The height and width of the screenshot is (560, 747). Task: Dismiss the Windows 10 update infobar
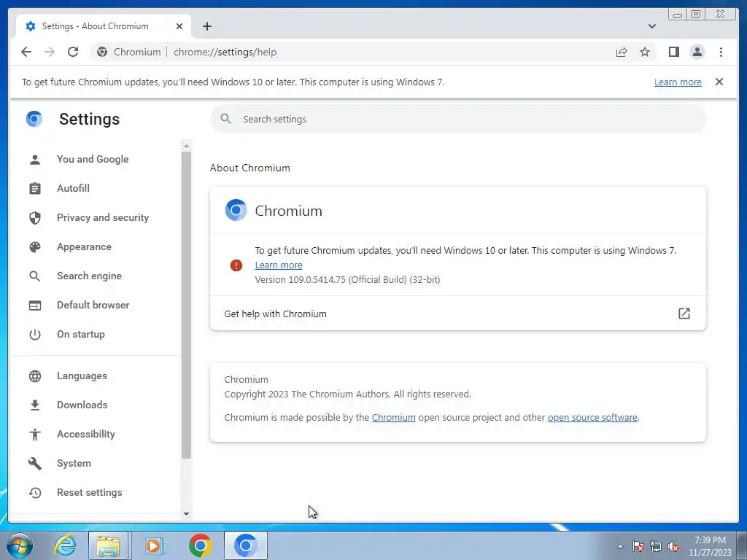click(x=719, y=82)
